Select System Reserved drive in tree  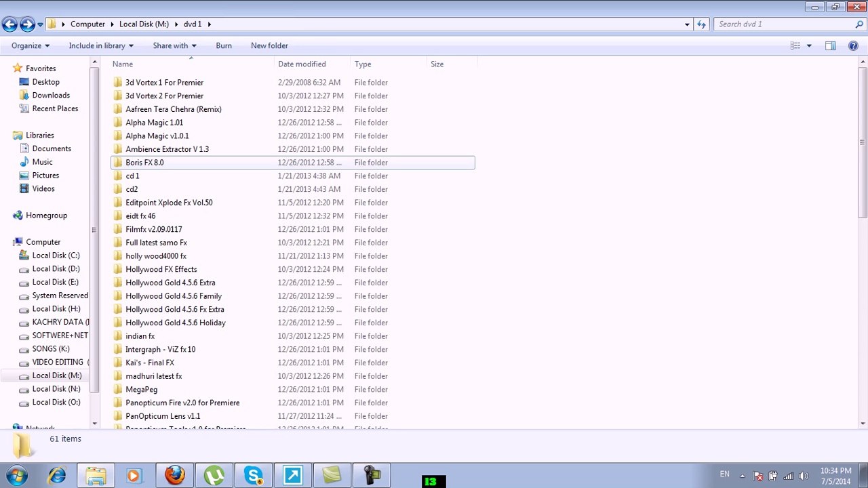tap(54, 296)
